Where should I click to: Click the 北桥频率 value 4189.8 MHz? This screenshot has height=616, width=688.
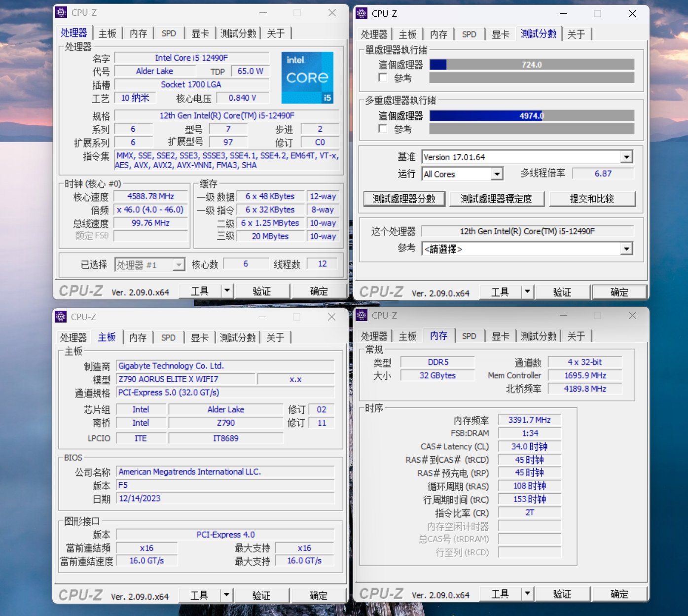click(x=585, y=389)
